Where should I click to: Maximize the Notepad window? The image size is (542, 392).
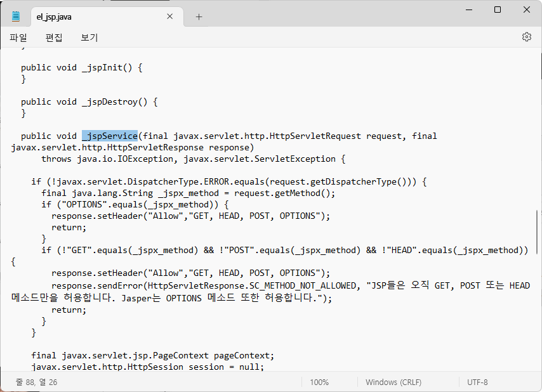[498, 10]
